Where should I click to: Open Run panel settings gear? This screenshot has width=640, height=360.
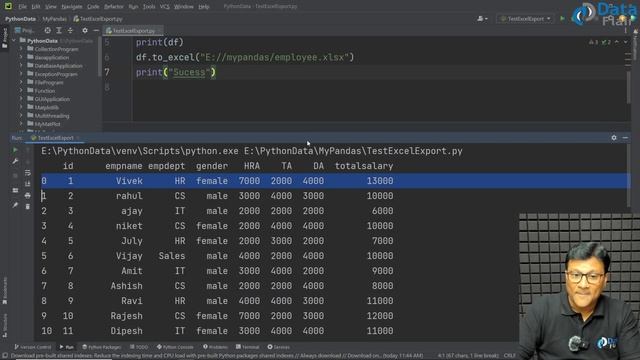(614, 138)
